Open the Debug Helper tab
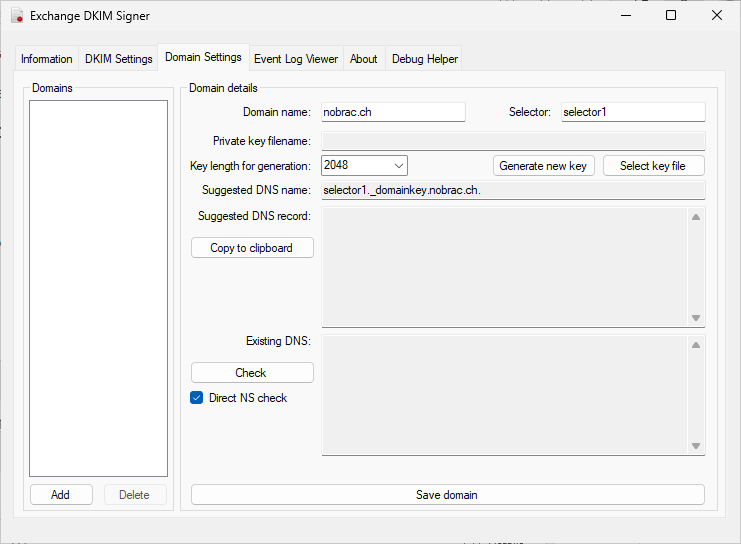741x544 pixels. (424, 59)
